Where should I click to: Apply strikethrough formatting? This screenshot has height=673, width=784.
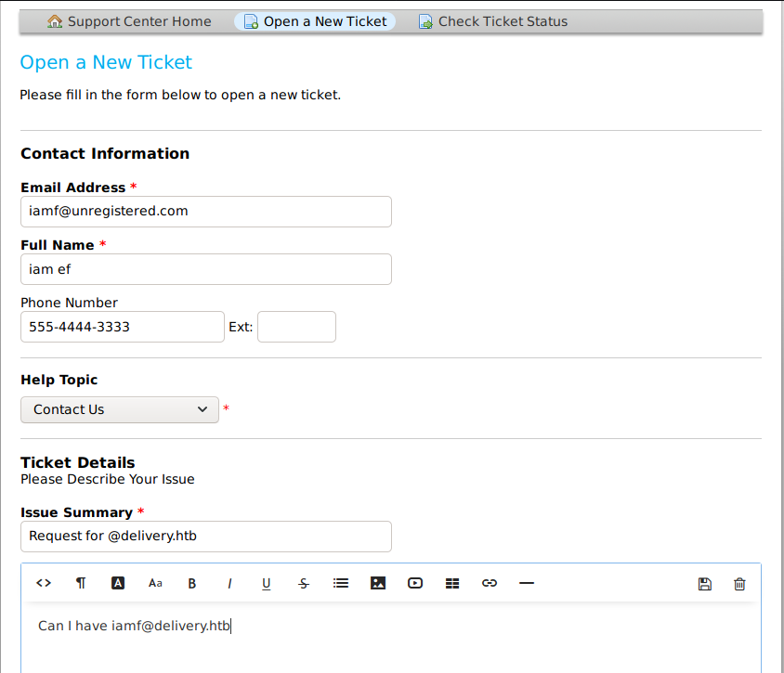click(304, 583)
